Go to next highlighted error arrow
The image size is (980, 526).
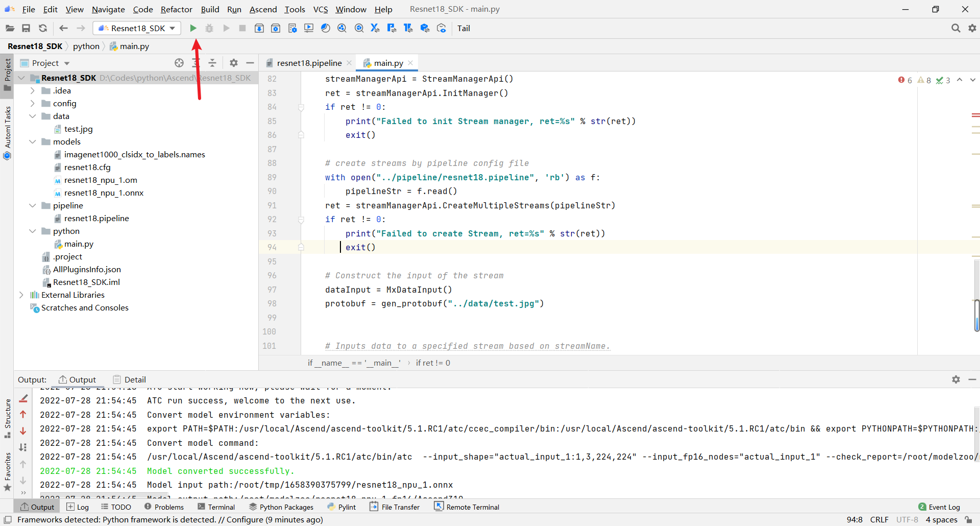pos(973,80)
